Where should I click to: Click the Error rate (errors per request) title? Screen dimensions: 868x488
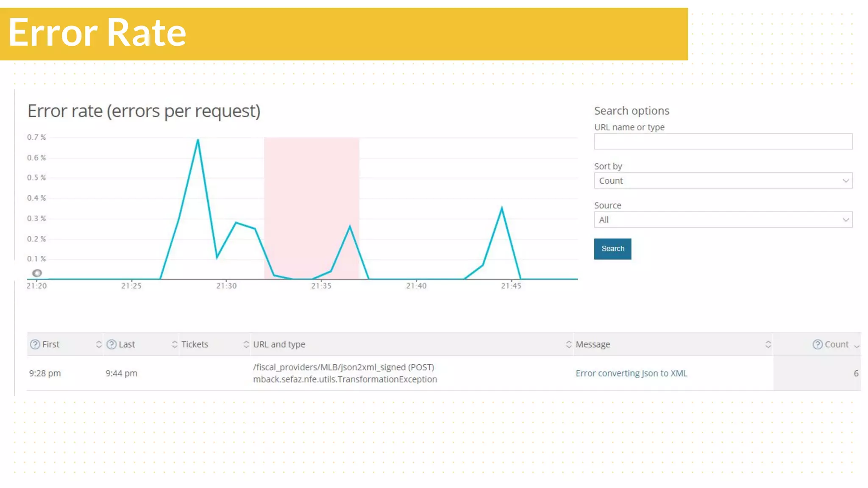tap(144, 111)
